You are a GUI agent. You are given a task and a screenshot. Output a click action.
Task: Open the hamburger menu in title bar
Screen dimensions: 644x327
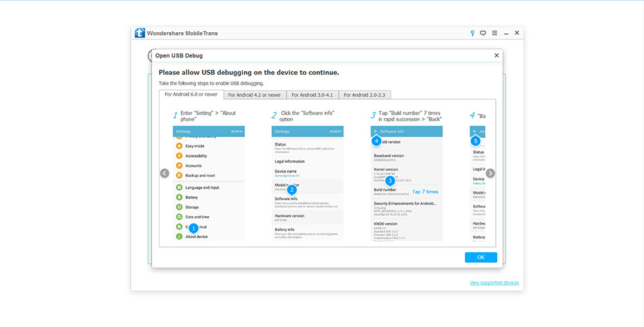(x=495, y=33)
